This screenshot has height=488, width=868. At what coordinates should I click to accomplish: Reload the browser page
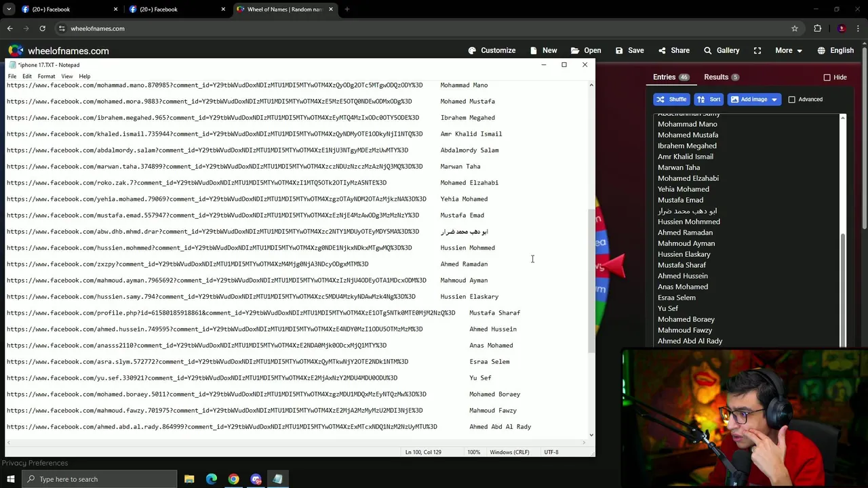pyautogui.click(x=42, y=28)
